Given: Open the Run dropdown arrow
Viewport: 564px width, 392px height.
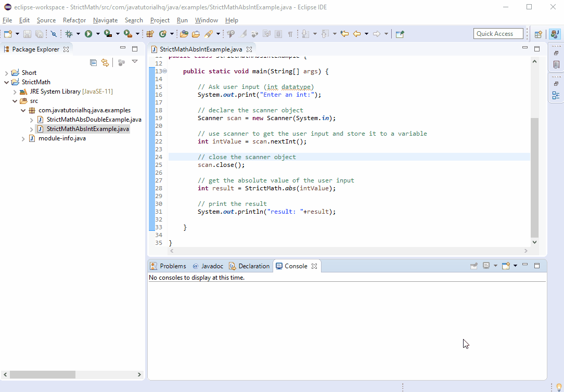Looking at the screenshot, I should click(97, 33).
